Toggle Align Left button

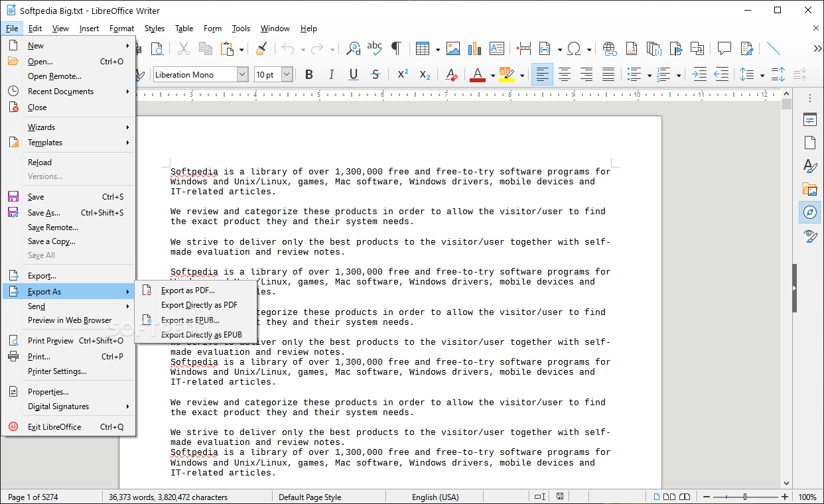click(543, 75)
